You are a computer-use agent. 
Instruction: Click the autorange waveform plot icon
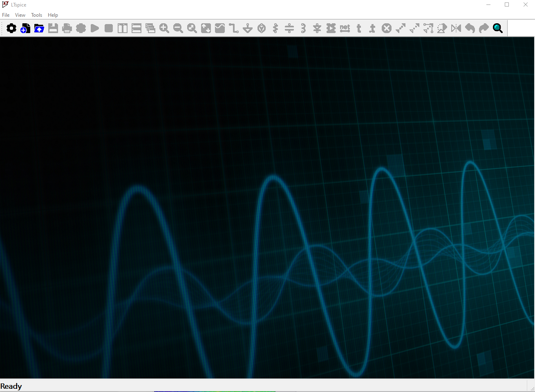(220, 28)
